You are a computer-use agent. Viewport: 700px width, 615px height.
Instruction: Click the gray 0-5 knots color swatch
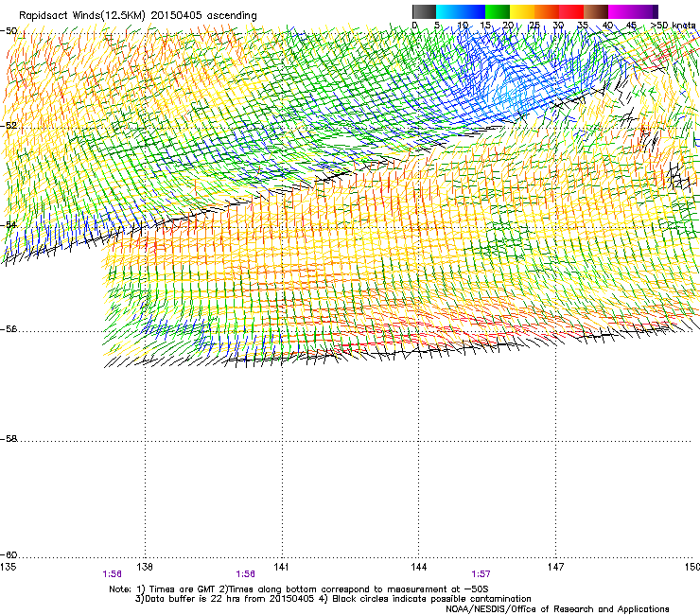[x=424, y=11]
